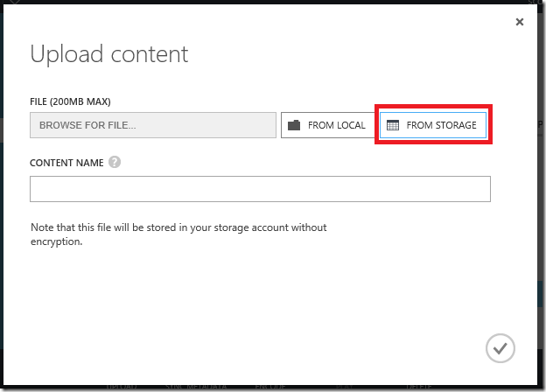Click the storage encryption note text
546x392 pixels.
(178, 234)
